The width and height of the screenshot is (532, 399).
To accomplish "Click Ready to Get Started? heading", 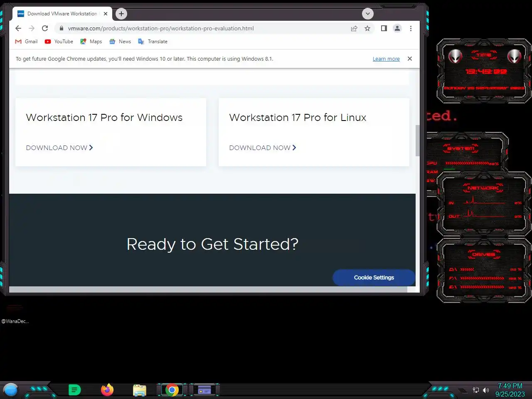I will pyautogui.click(x=212, y=244).
